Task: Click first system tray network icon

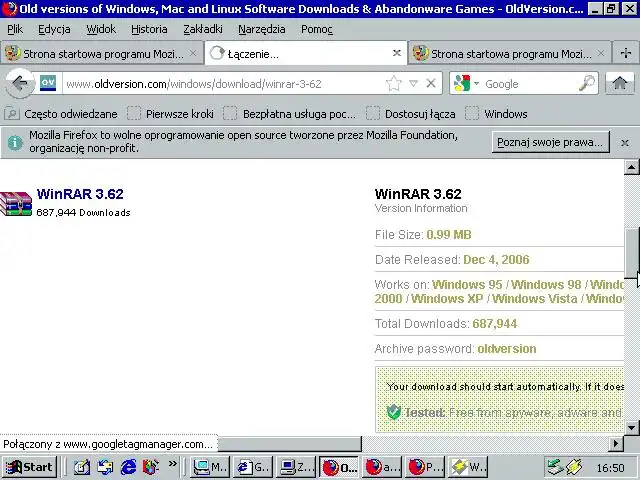Action: coord(555,467)
